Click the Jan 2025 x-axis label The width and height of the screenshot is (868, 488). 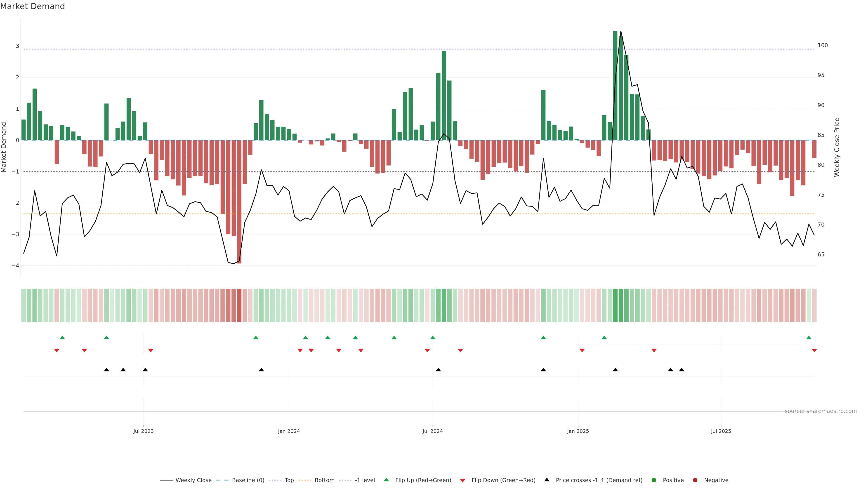click(578, 432)
